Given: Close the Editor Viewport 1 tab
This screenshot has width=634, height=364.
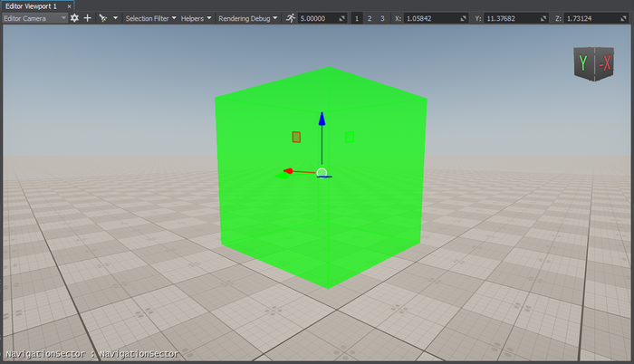Looking at the screenshot, I should (70, 5).
